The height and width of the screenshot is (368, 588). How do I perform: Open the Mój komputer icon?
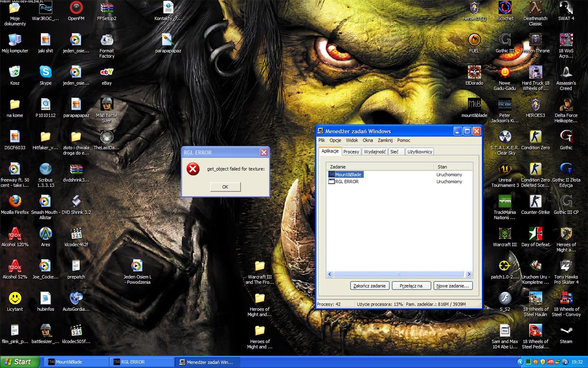[x=15, y=43]
